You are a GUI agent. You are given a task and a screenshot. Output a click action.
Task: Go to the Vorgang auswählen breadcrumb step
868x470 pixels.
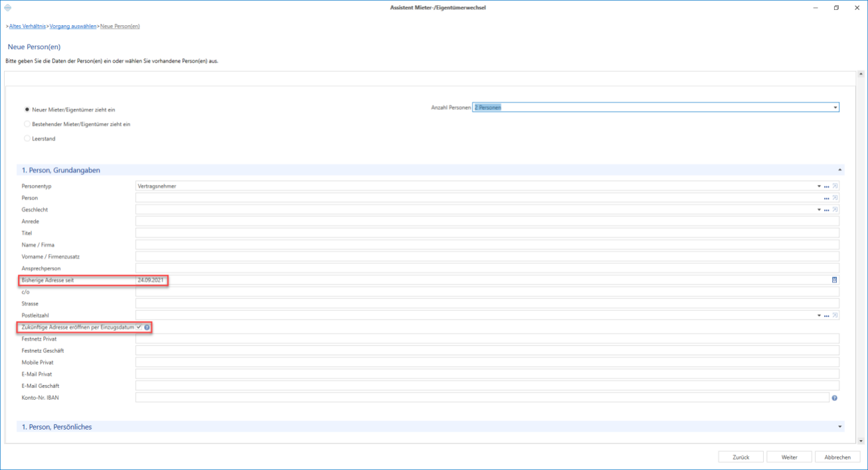pyautogui.click(x=73, y=27)
